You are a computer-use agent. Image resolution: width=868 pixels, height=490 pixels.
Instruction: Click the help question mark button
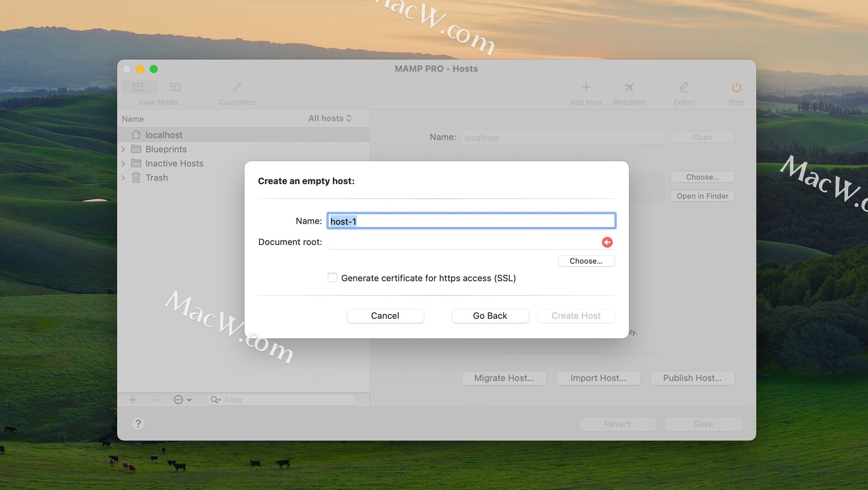tap(138, 424)
